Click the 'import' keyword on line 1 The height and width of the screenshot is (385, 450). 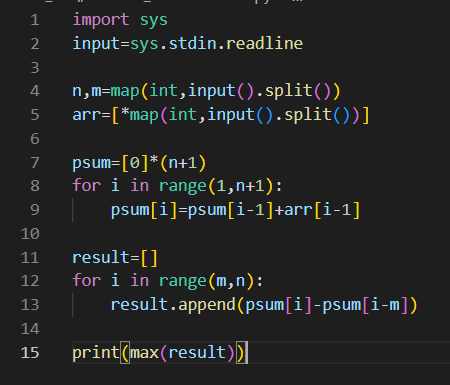[x=101, y=20]
